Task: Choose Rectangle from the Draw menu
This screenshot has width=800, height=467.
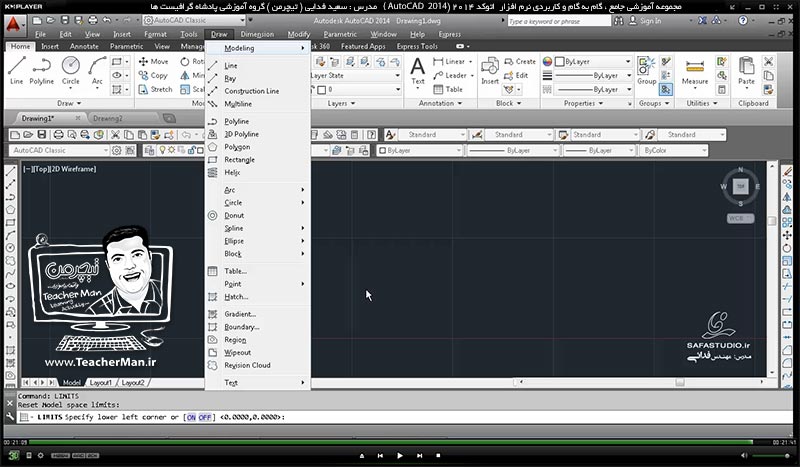Action: pos(258,159)
